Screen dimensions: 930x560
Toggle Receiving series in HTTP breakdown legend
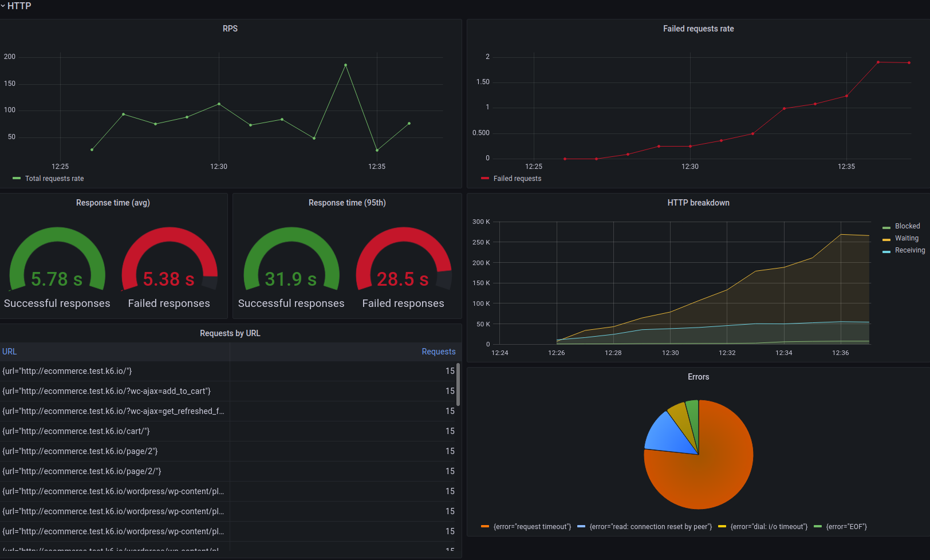[x=910, y=250]
